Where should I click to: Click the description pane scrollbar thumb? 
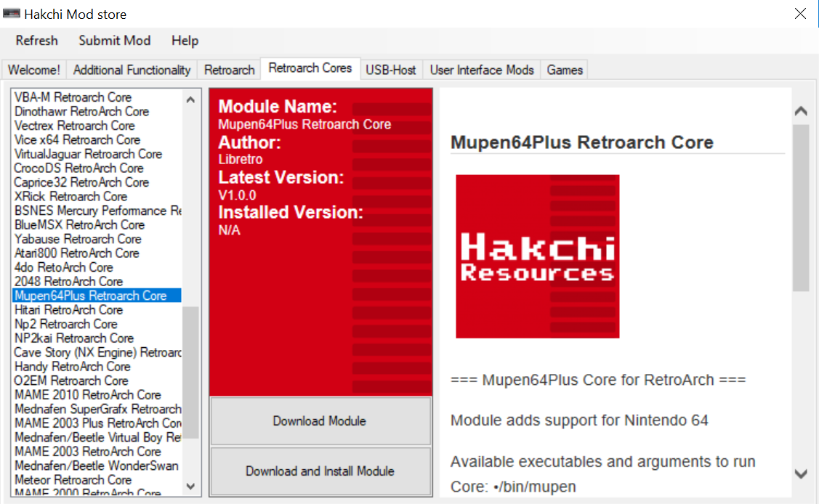(801, 208)
